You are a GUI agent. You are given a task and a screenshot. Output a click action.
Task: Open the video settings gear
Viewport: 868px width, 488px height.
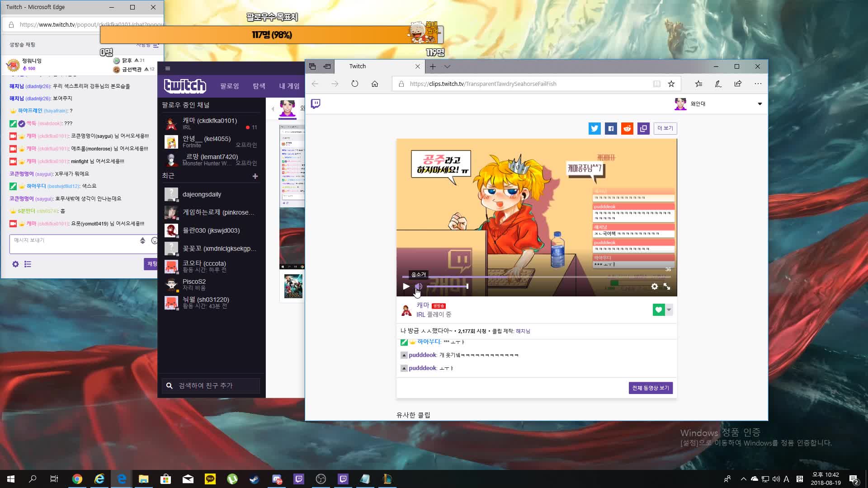pyautogui.click(x=654, y=286)
